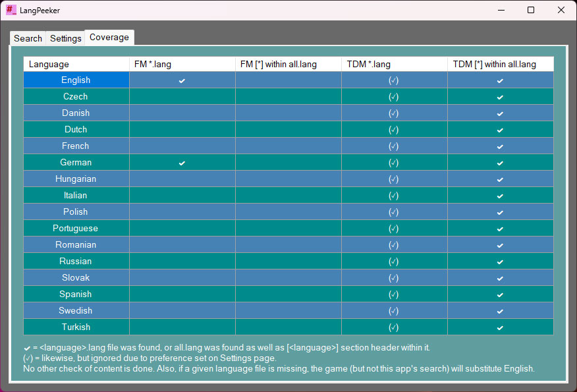Click TDM all.lang checkmark for French

(x=500, y=146)
